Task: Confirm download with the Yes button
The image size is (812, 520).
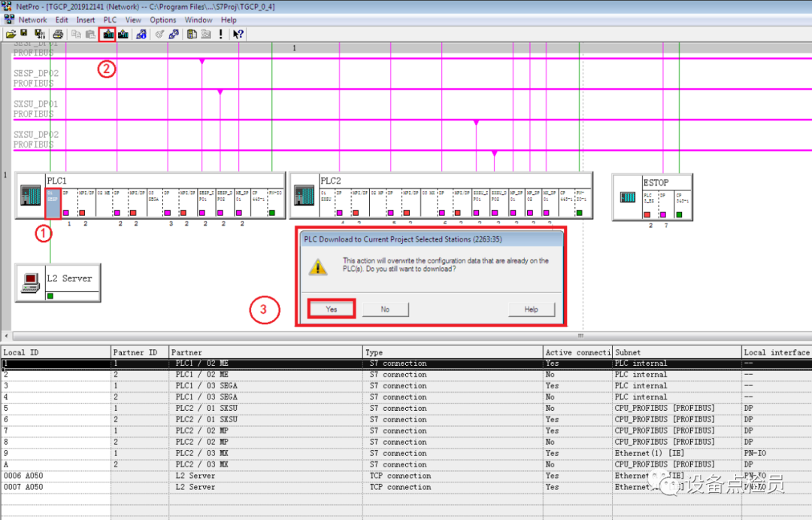Action: click(x=332, y=309)
